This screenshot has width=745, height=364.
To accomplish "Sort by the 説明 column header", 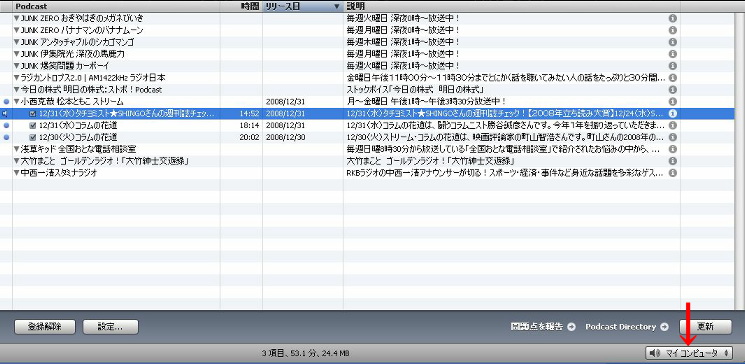I will (x=512, y=7).
